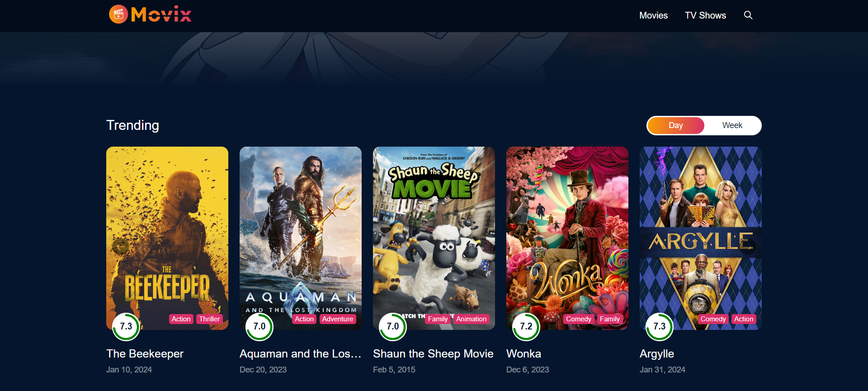The height and width of the screenshot is (391, 868).
Task: Open the Movies menu
Action: tap(653, 15)
